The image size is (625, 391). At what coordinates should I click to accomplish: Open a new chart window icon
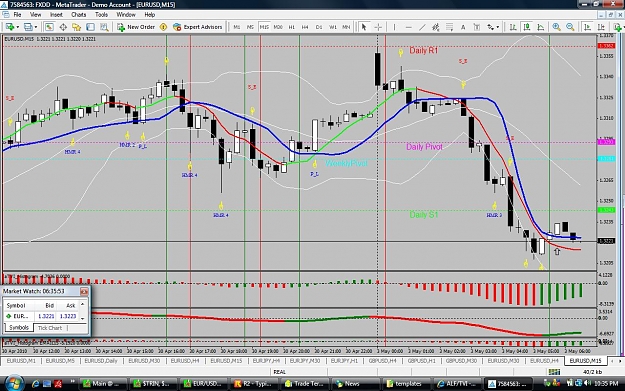9,27
